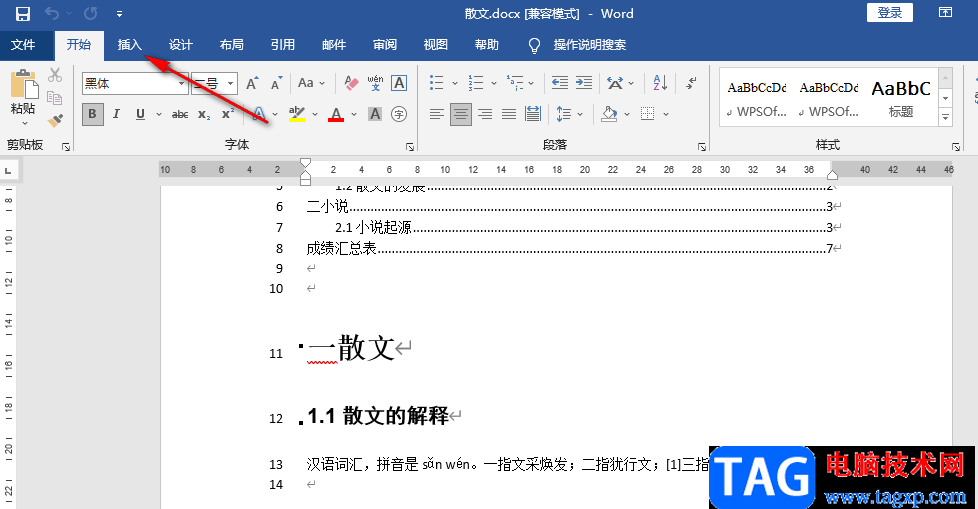Open the highlight color dropdown arrow
Screen dimensions: 978x509
[x=315, y=114]
